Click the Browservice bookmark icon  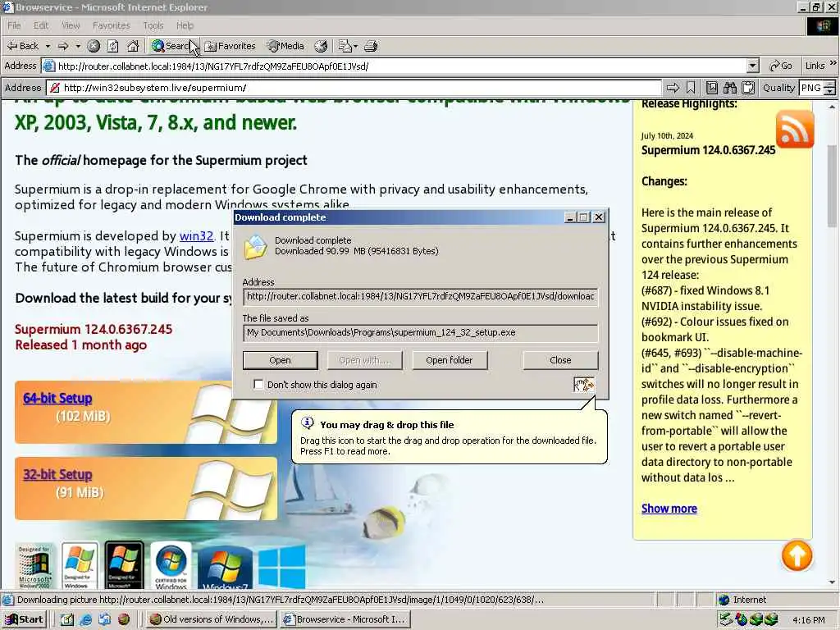coord(691,88)
